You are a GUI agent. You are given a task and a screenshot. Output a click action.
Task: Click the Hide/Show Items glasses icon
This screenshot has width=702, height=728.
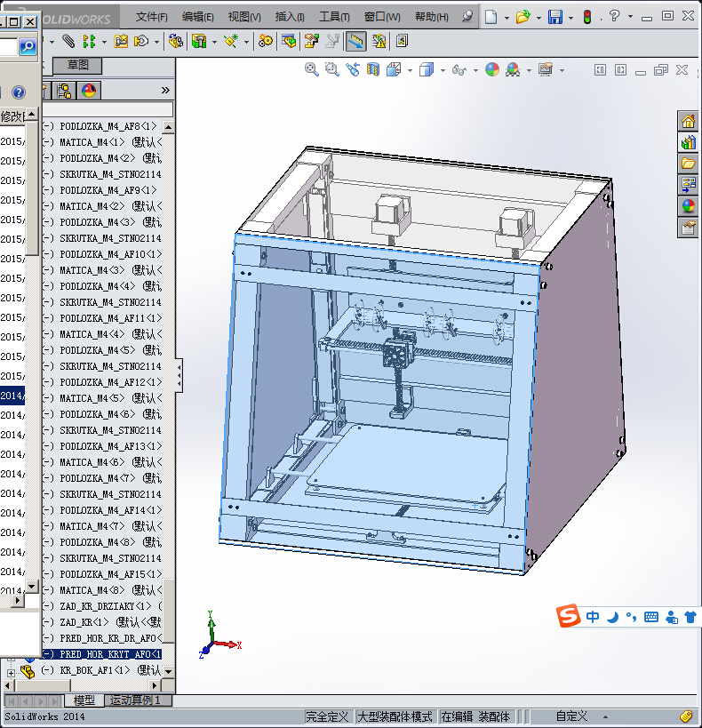point(459,70)
